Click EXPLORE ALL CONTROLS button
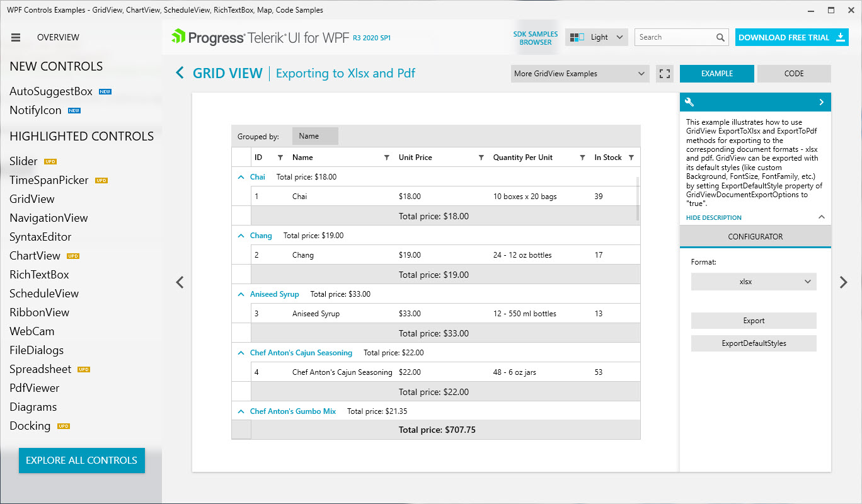862x504 pixels. (81, 461)
